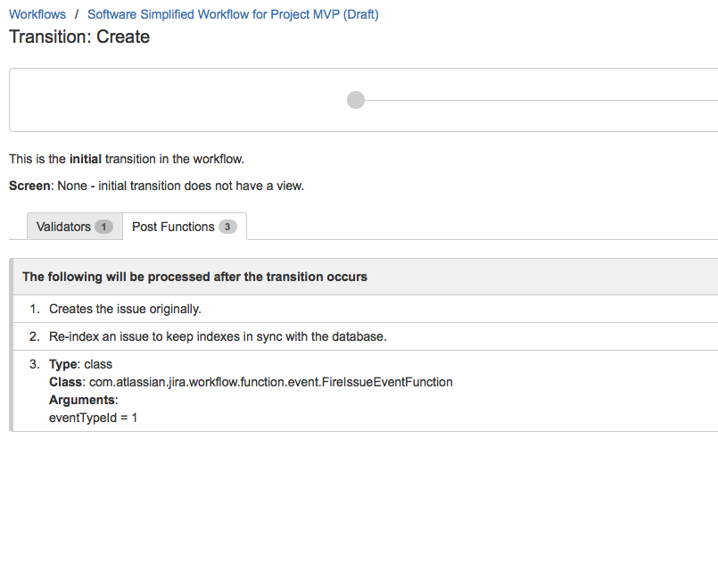Click the 'following will be processed' panel header

(x=194, y=277)
